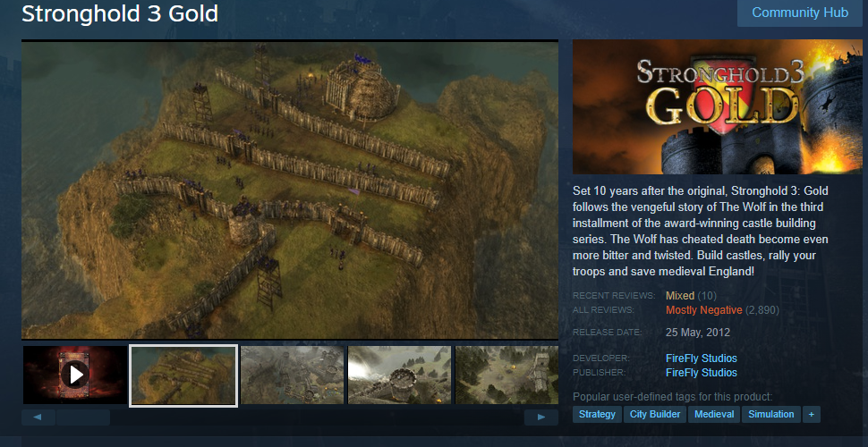Select the round stone tower thumbnail
This screenshot has height=447, width=868.
(x=400, y=375)
